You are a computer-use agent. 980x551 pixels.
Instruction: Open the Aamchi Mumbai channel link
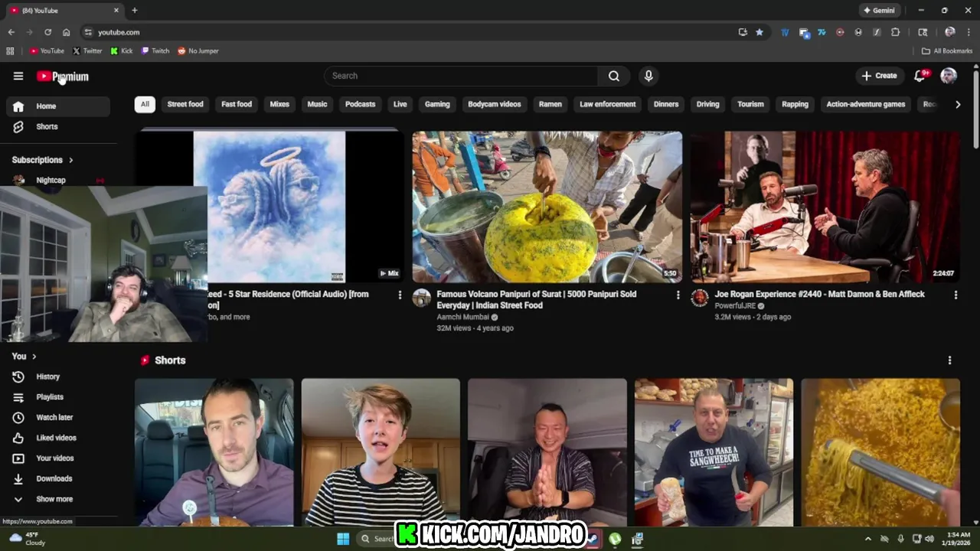tap(464, 317)
